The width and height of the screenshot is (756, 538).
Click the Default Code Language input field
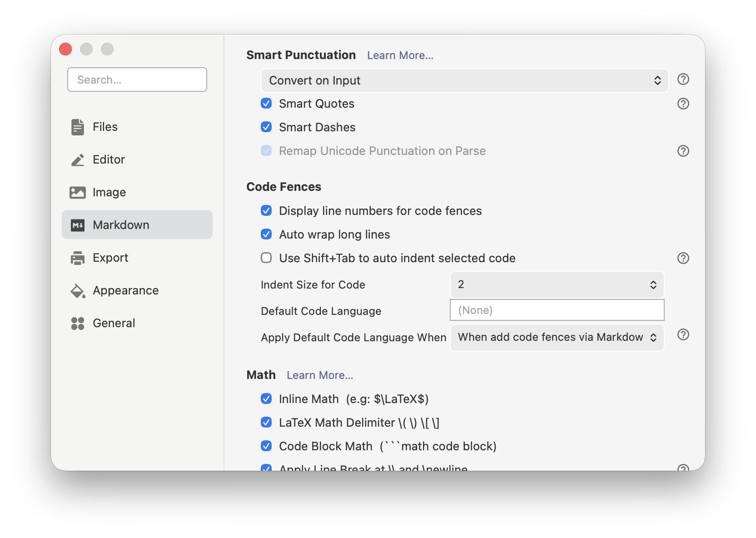coord(557,310)
